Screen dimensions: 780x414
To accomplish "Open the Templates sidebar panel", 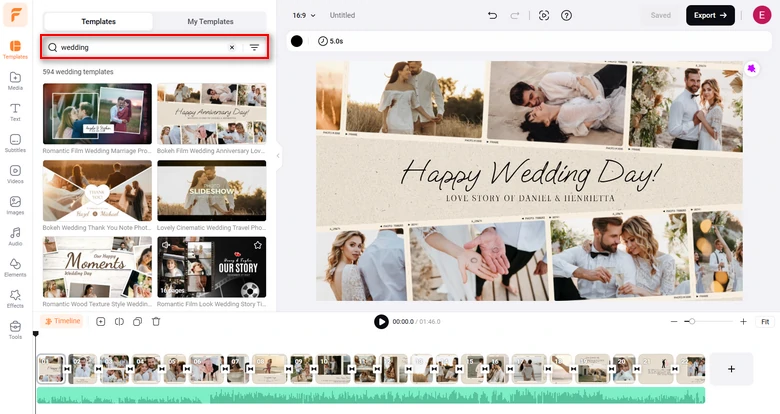I will click(15, 50).
